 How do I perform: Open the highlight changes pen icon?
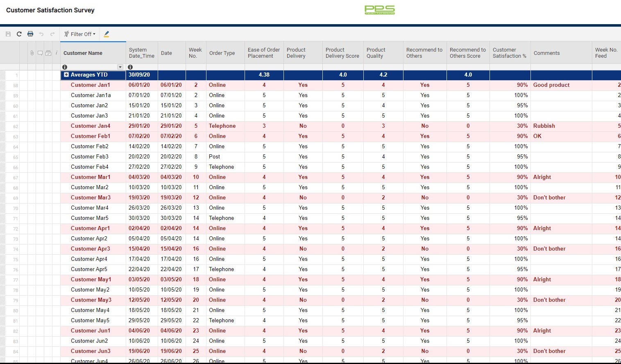tap(107, 34)
